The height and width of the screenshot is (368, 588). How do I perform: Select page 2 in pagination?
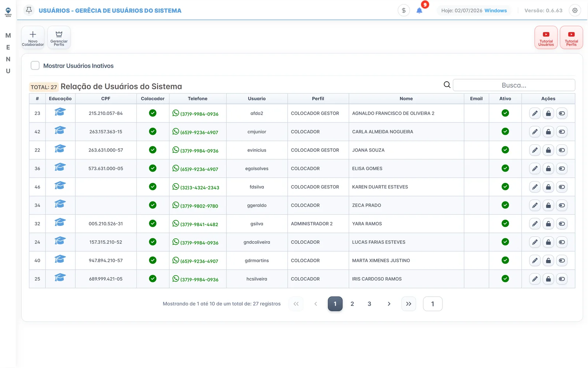352,304
